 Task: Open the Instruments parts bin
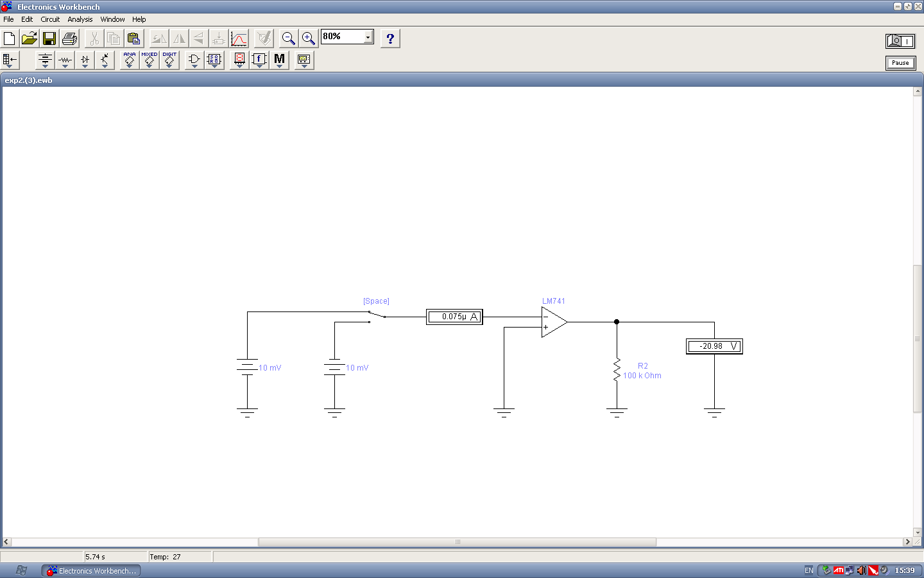(304, 60)
